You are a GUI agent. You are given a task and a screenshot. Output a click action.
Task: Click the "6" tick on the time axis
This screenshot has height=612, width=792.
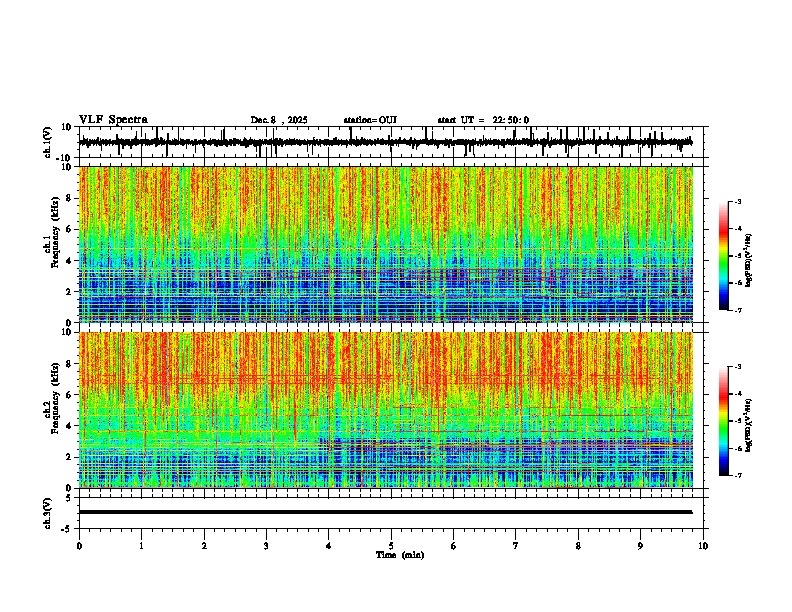(x=454, y=546)
